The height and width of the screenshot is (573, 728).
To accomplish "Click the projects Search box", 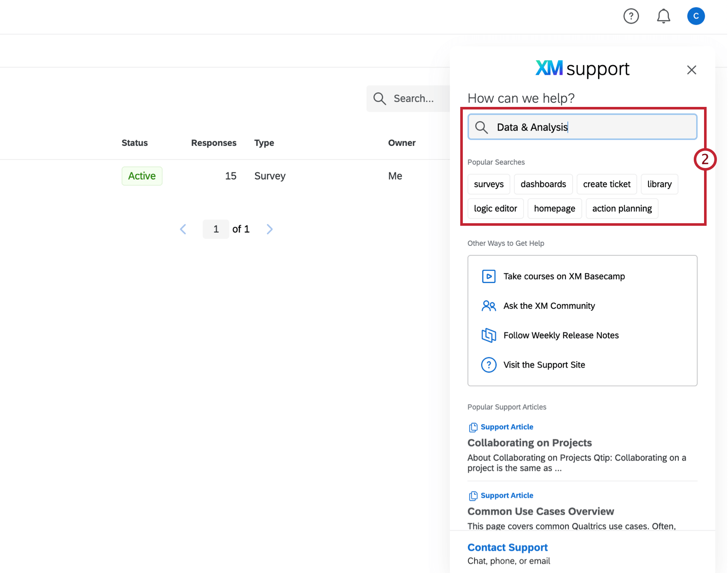I will coord(408,99).
